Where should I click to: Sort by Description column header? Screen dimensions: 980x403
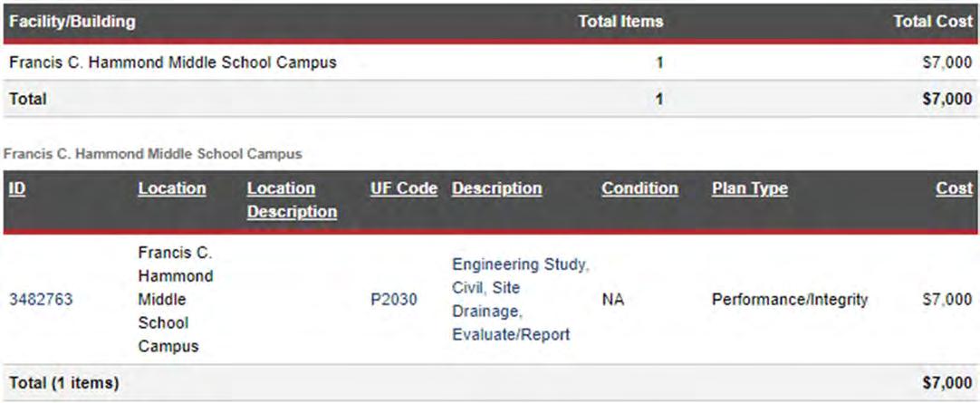click(497, 188)
